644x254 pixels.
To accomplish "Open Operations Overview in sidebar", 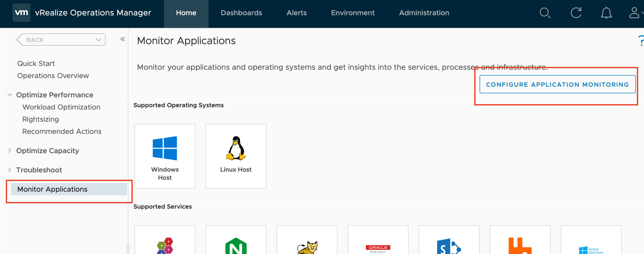I will point(53,76).
